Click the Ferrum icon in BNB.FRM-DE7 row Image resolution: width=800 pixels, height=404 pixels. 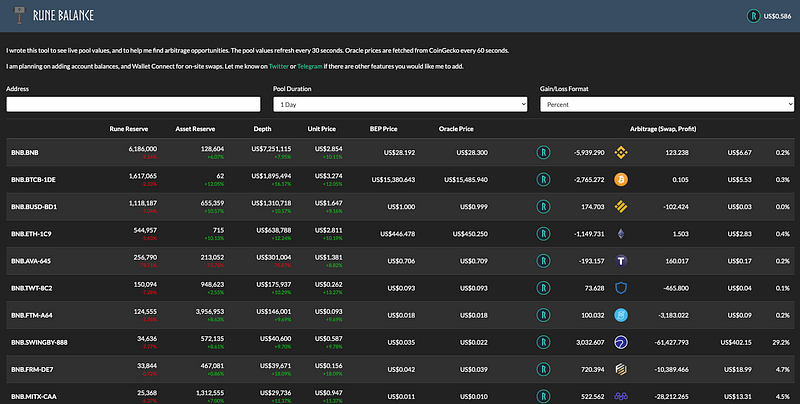coord(621,369)
